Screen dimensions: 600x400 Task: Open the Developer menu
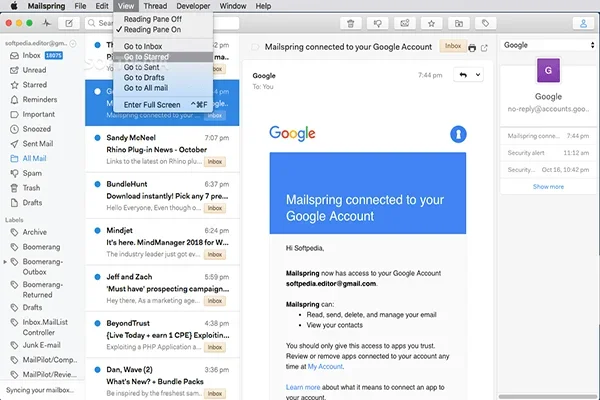193,6
